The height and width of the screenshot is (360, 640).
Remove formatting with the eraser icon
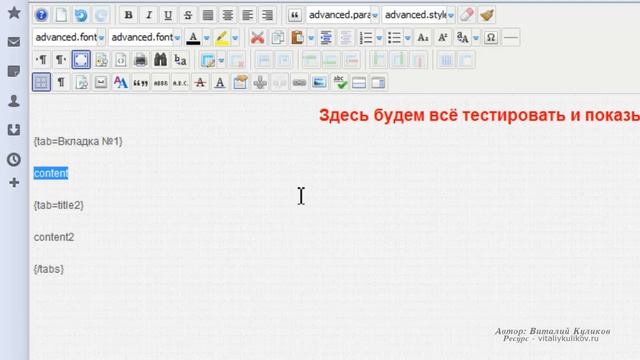(467, 15)
